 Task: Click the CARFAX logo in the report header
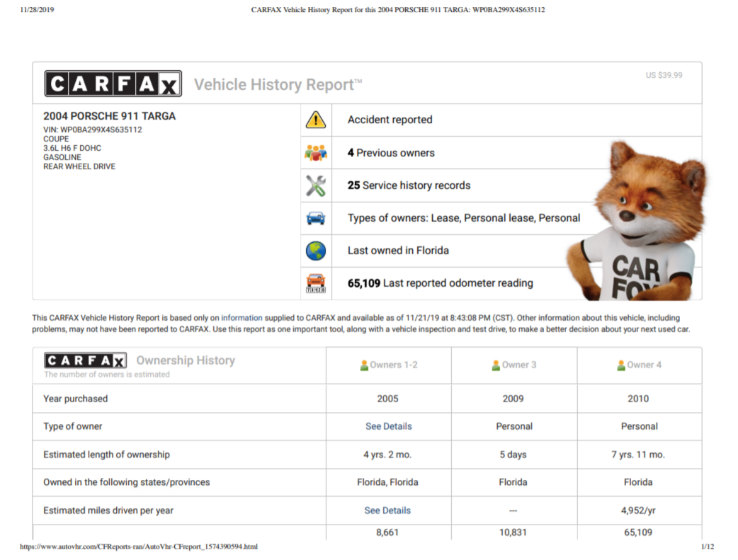pos(113,84)
